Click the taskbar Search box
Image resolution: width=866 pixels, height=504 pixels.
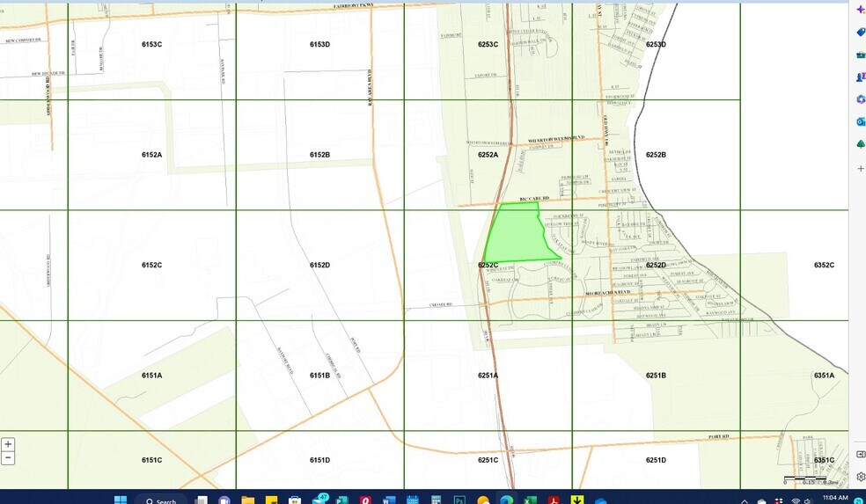tap(162, 500)
